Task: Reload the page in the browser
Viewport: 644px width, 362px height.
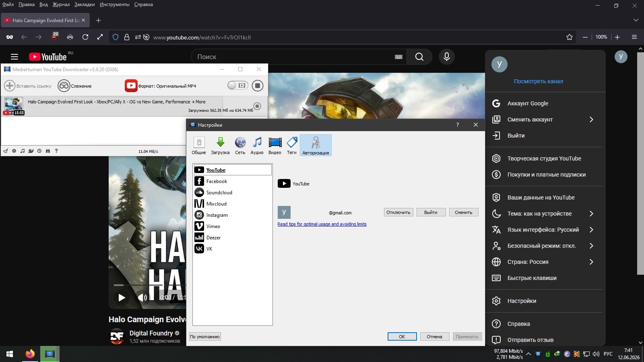Action: 85,37
